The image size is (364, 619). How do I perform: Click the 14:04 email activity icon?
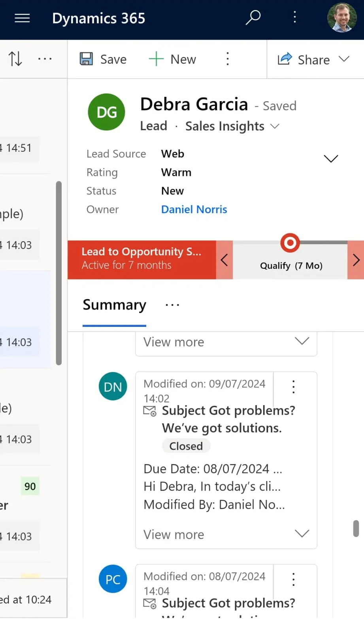point(150,604)
